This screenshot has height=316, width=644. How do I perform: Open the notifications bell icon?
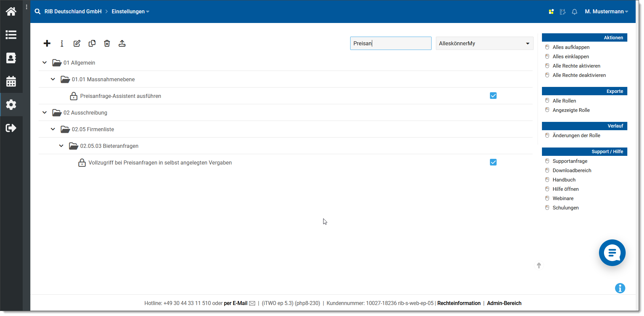coord(574,12)
